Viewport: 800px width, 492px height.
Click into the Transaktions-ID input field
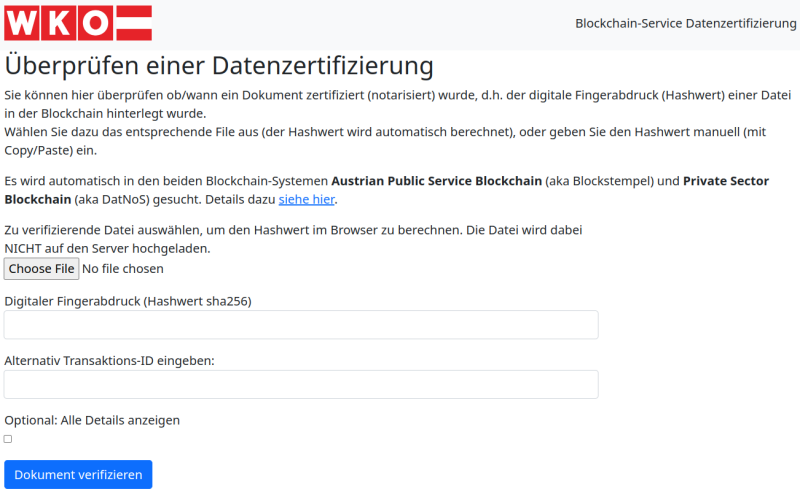(301, 385)
